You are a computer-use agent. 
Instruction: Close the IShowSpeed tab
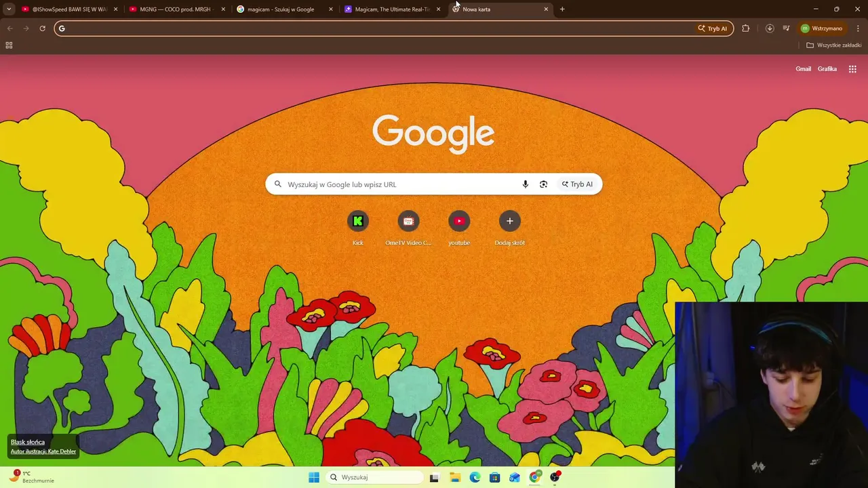pos(115,9)
